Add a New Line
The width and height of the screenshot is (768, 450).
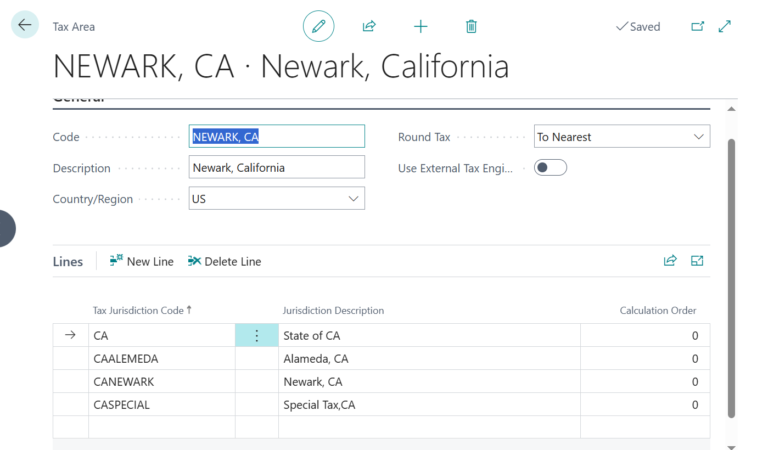tap(142, 261)
